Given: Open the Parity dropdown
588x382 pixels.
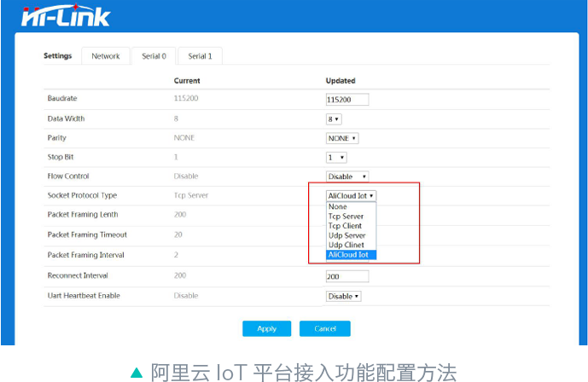Looking at the screenshot, I should tap(342, 138).
